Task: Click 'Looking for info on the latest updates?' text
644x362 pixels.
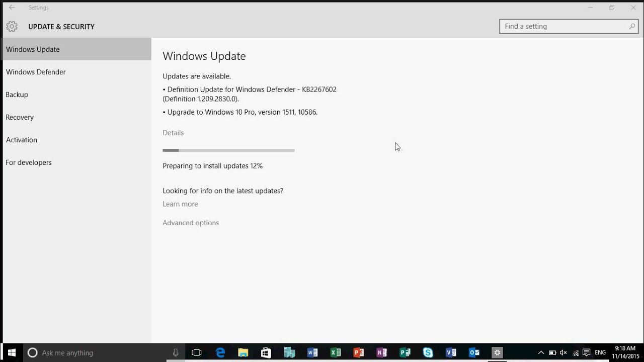Action: (223, 191)
